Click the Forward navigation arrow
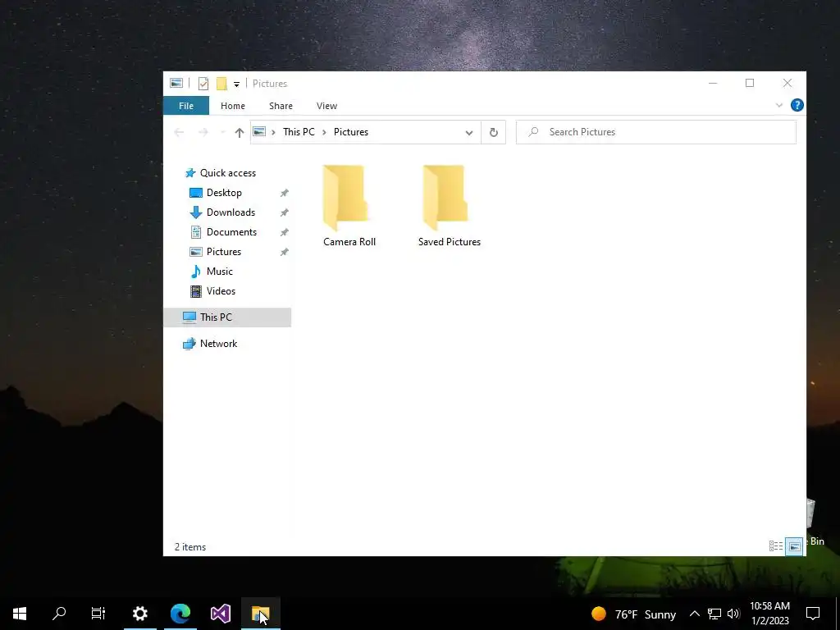Image resolution: width=840 pixels, height=630 pixels. [x=203, y=132]
